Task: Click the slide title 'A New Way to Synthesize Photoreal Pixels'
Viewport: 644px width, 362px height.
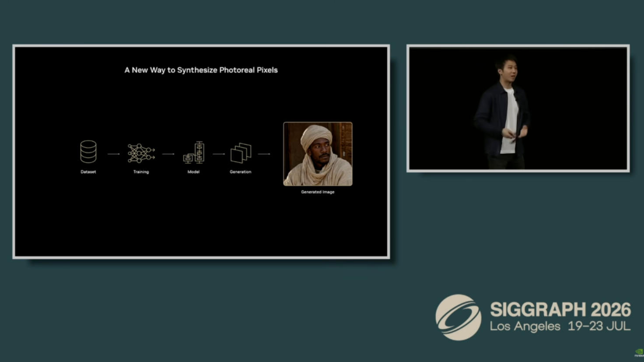Action: 201,70
